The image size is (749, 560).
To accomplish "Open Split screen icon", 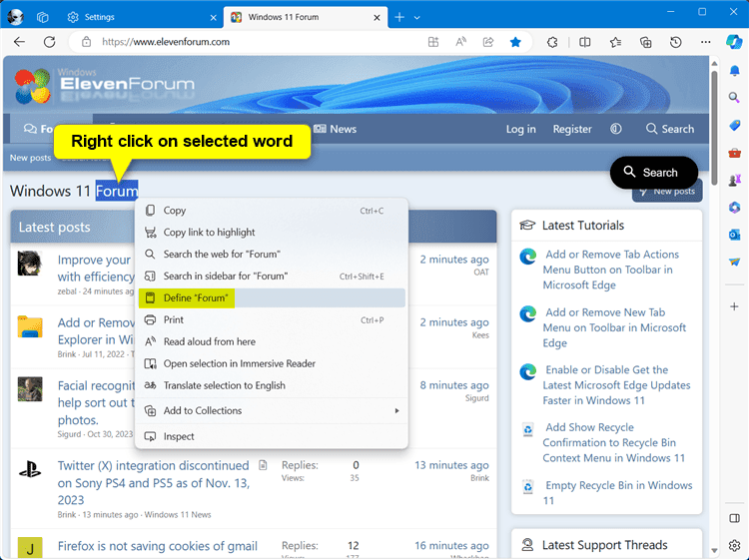I will click(584, 42).
